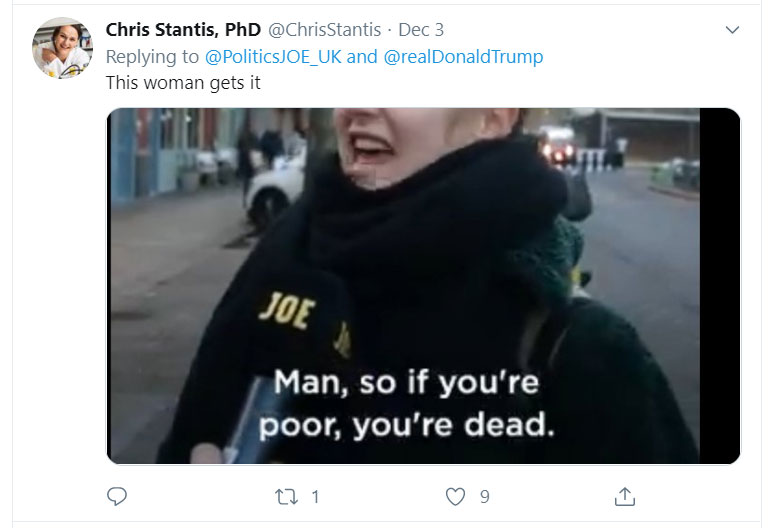This screenshot has width=776, height=528.
Task: Open the tweet's Dec 3 timestamp
Action: [423, 30]
